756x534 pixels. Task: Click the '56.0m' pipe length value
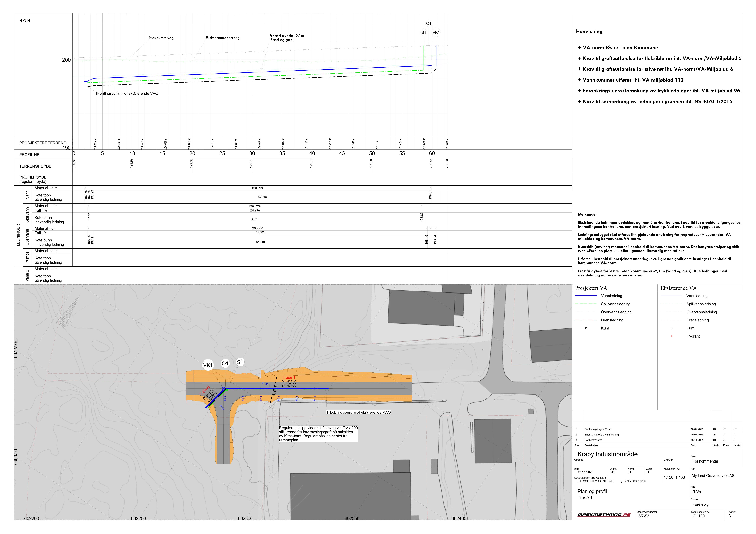pos(260,242)
